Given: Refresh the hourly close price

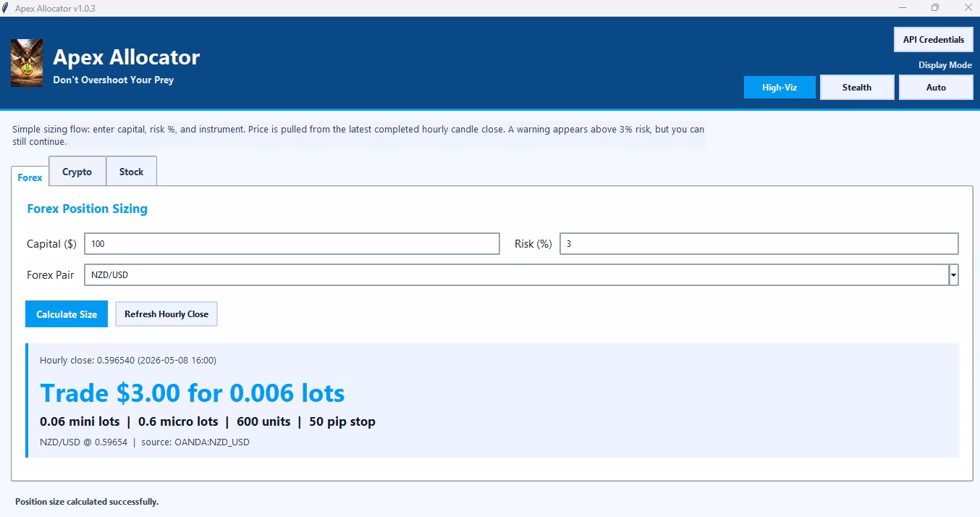Looking at the screenshot, I should (x=166, y=314).
